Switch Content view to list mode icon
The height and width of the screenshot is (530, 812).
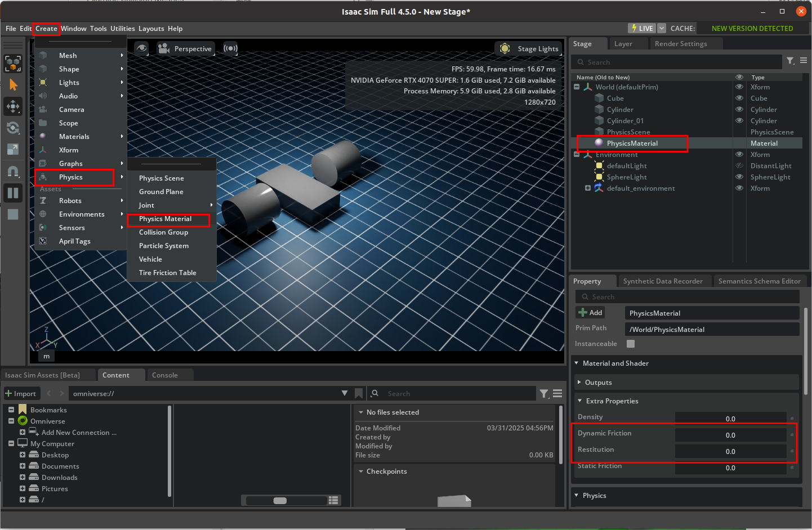pos(333,500)
